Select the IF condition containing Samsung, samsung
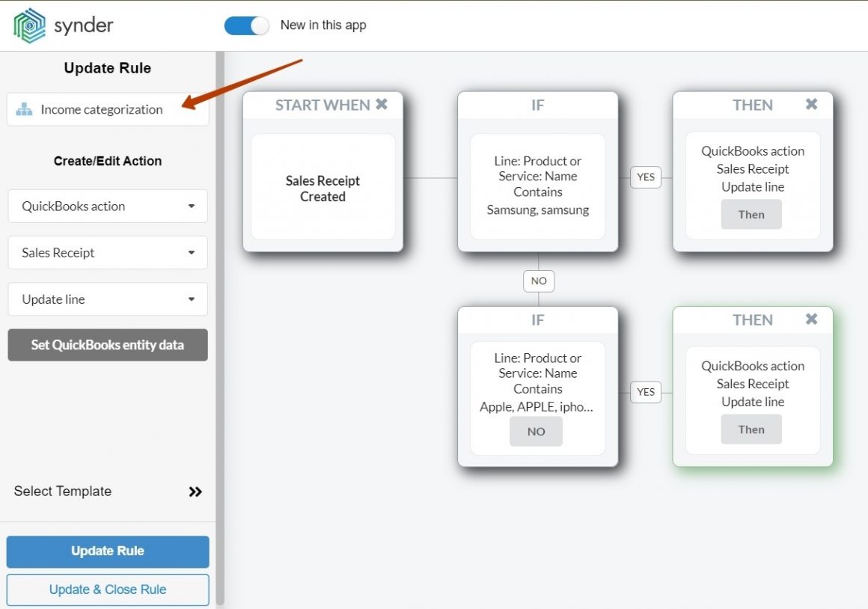Screen dimensions: 868x609 coord(537,186)
